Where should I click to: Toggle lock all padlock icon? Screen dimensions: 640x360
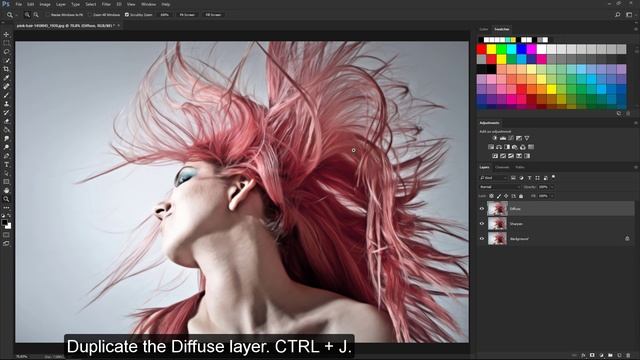pos(521,196)
